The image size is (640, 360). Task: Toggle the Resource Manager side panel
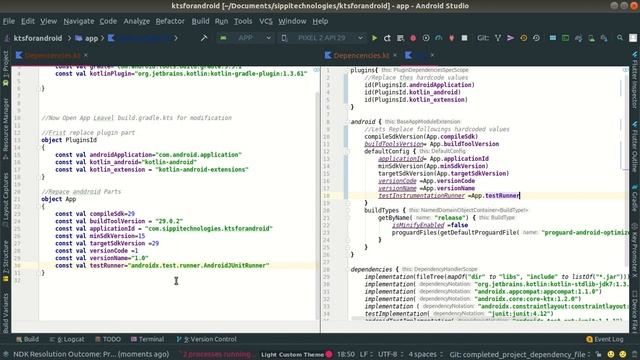pyautogui.click(x=5, y=129)
